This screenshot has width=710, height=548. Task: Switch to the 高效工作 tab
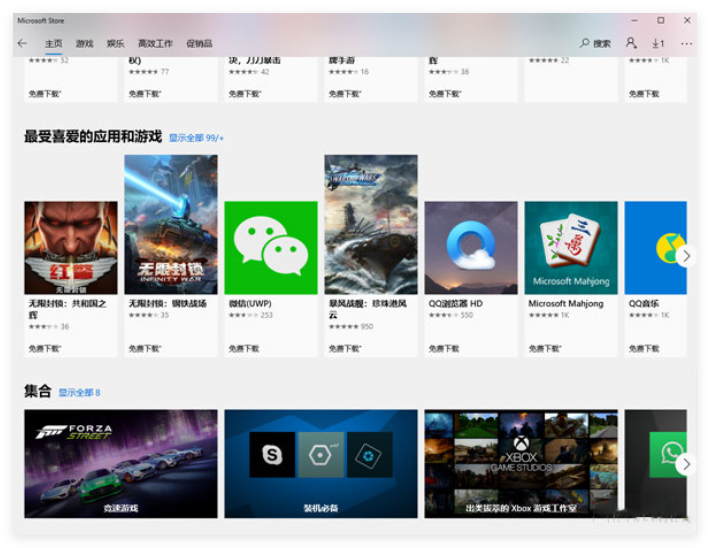(x=155, y=43)
